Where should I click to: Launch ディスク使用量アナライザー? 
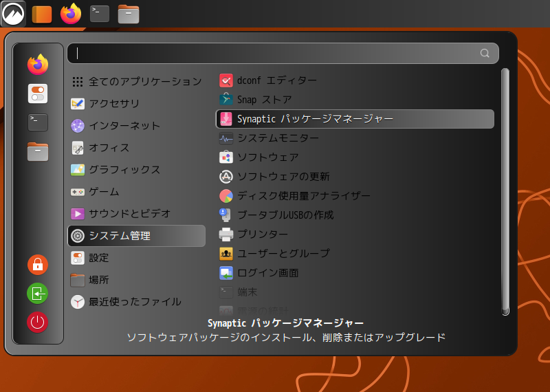[355, 196]
